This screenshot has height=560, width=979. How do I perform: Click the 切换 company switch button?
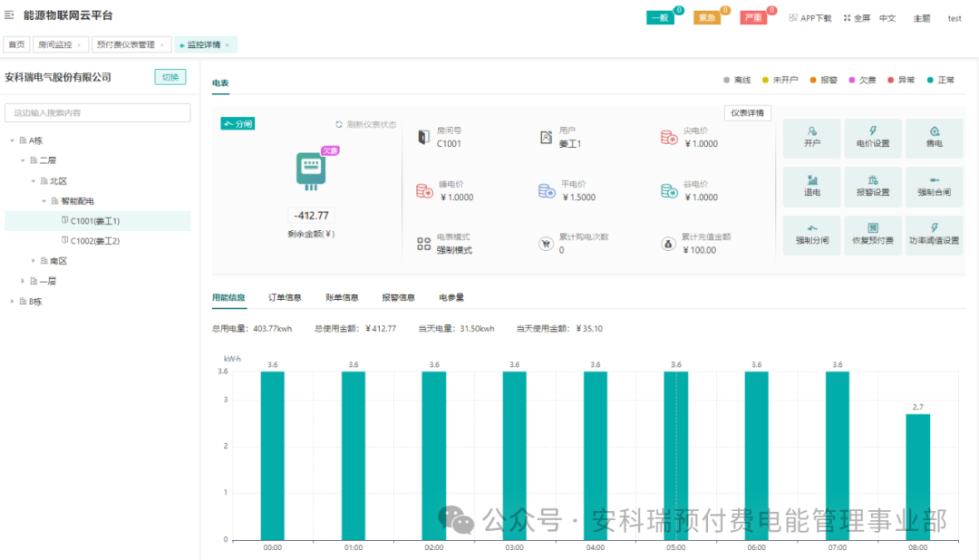(170, 77)
